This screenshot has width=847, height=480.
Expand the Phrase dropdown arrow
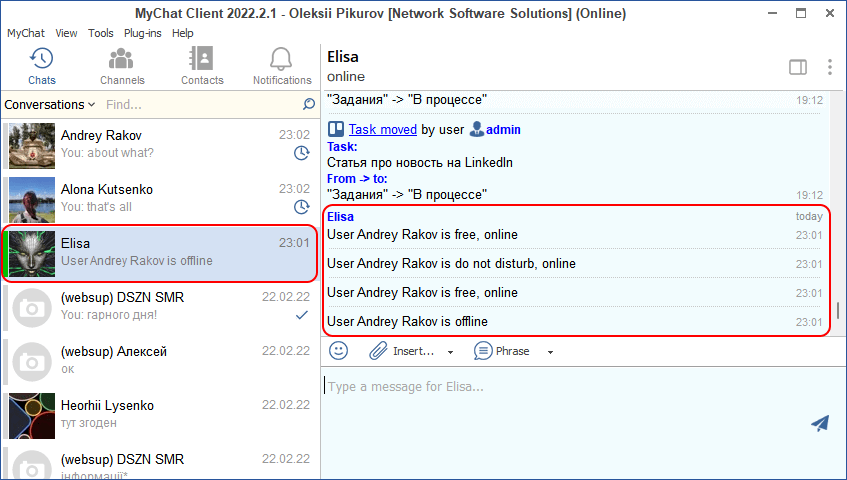click(x=550, y=352)
